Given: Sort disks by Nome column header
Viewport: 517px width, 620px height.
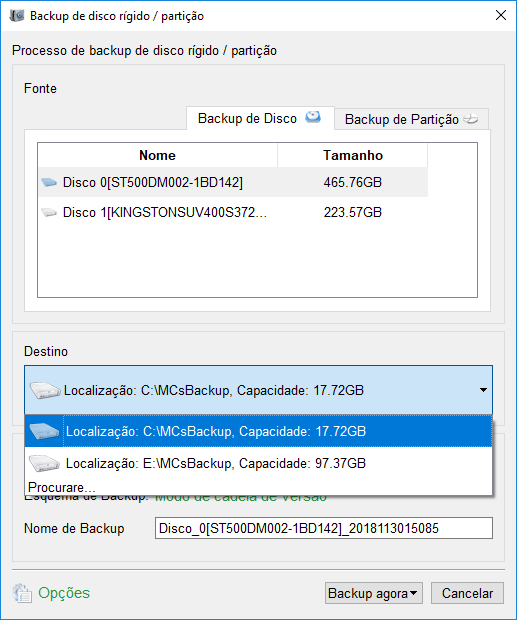Looking at the screenshot, I should pos(157,155).
